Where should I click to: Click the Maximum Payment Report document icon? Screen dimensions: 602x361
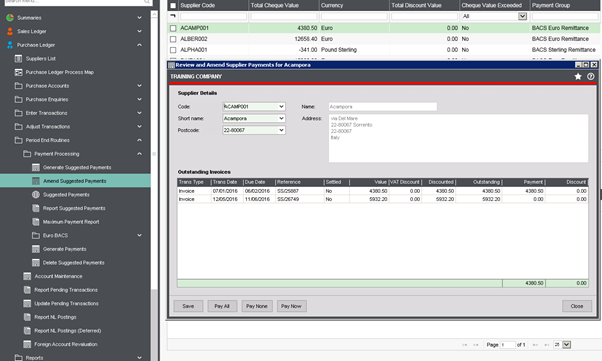36,222
